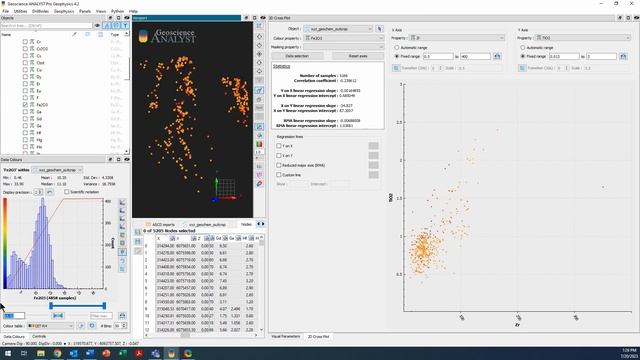Image resolution: width=640 pixels, height=360 pixels.
Task: Click first histogram tool icon
Action: coord(122,202)
